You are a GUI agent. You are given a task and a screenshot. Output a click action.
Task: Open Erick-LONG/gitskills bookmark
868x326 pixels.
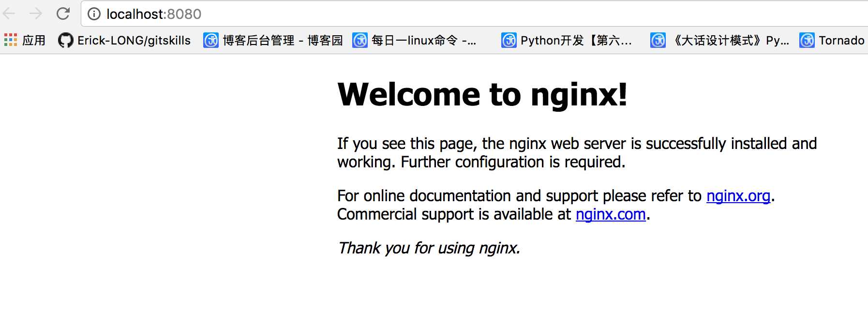tap(134, 40)
